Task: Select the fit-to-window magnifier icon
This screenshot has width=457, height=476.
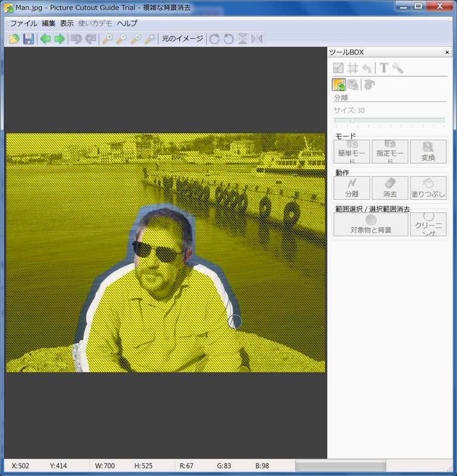Action: (150, 39)
